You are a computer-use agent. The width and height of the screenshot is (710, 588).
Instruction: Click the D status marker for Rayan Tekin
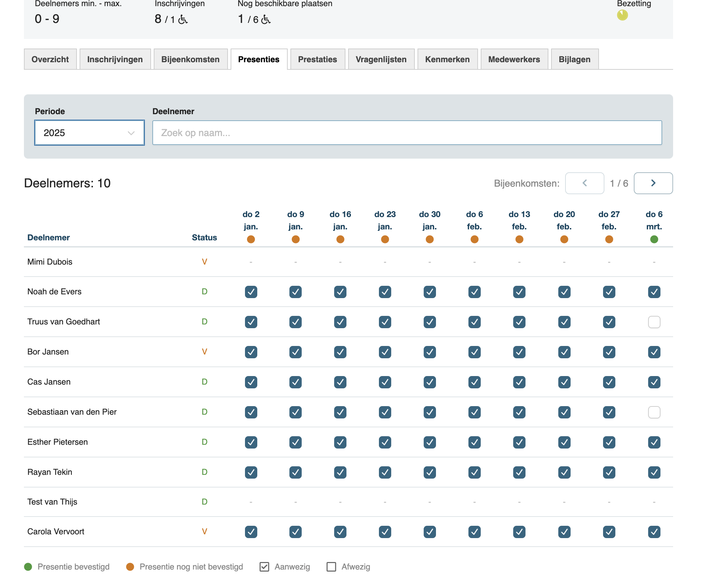[x=204, y=472]
